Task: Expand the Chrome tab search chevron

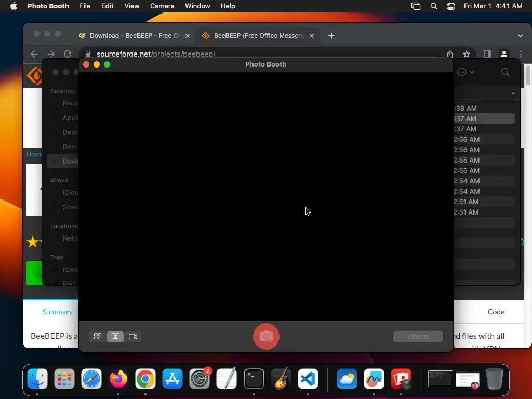Action: pos(521,36)
